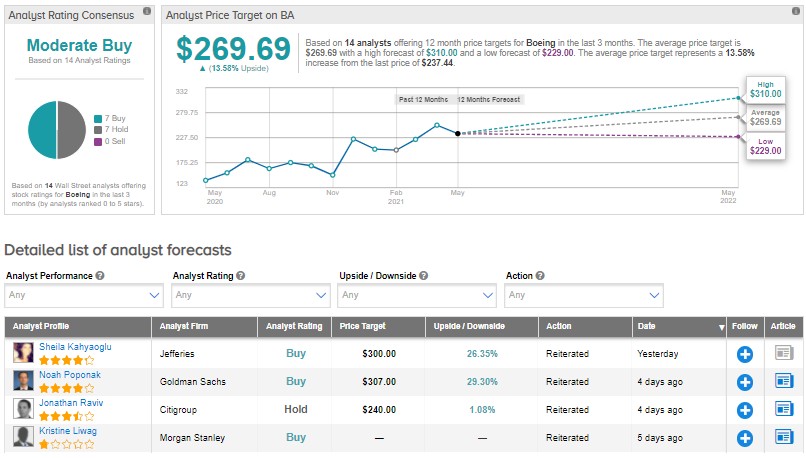Click help icon next to Upside / Downside filter

[x=424, y=275]
